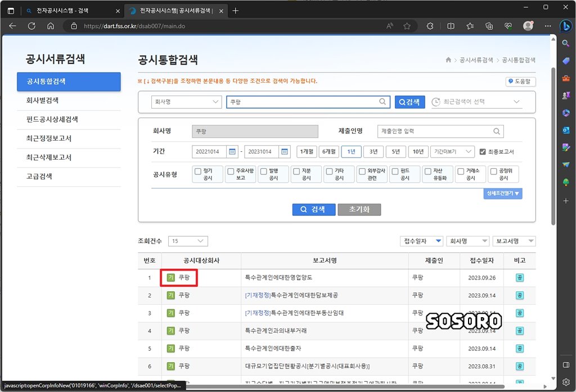
Task: Click the 기 badge in row 2
Action: 171,295
